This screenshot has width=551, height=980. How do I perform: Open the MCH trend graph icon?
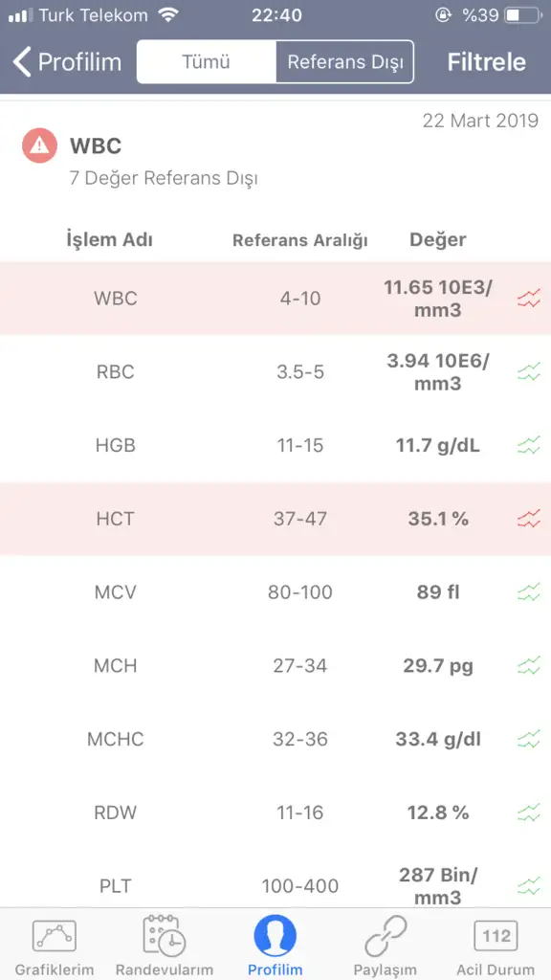(x=528, y=666)
